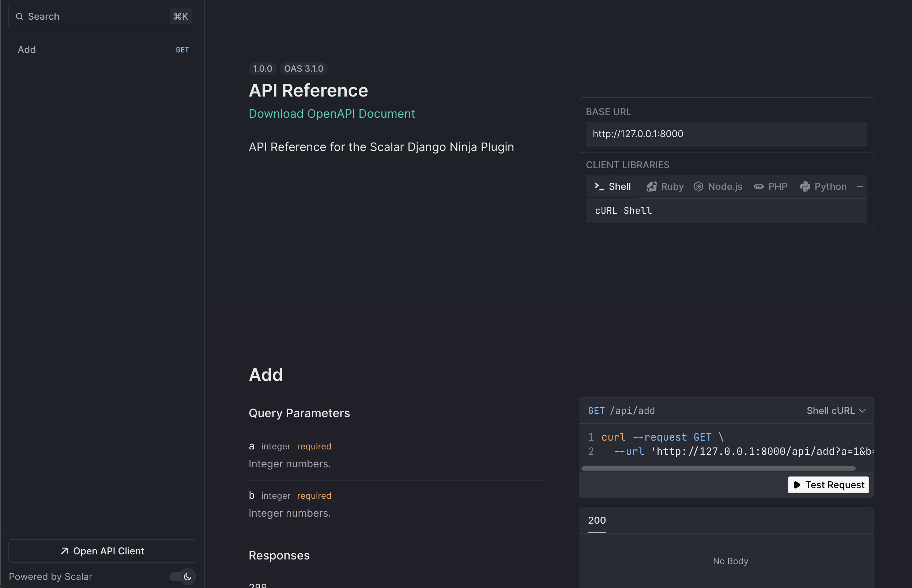The width and height of the screenshot is (912, 588).
Task: Download the OpenAPI Document
Action: (331, 113)
